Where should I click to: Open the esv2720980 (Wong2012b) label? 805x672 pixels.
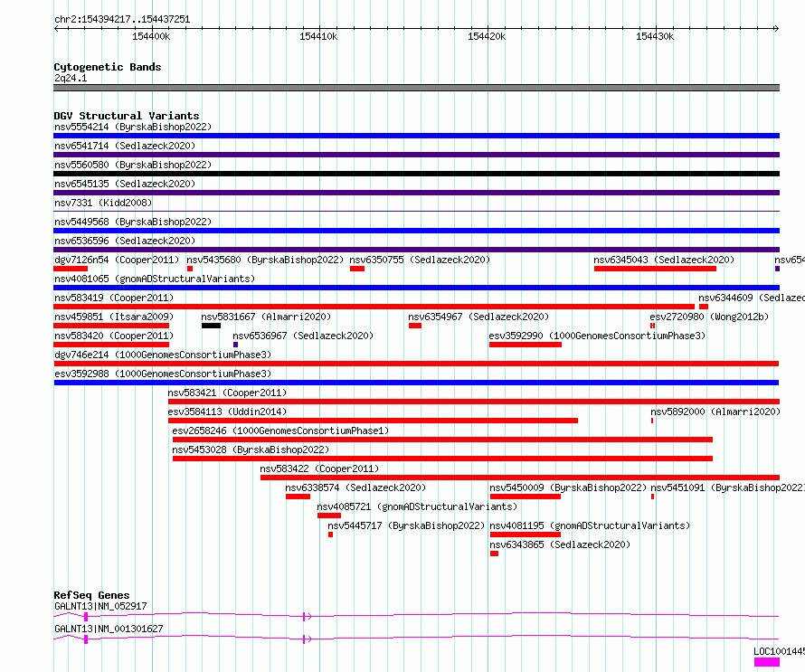pos(709,317)
